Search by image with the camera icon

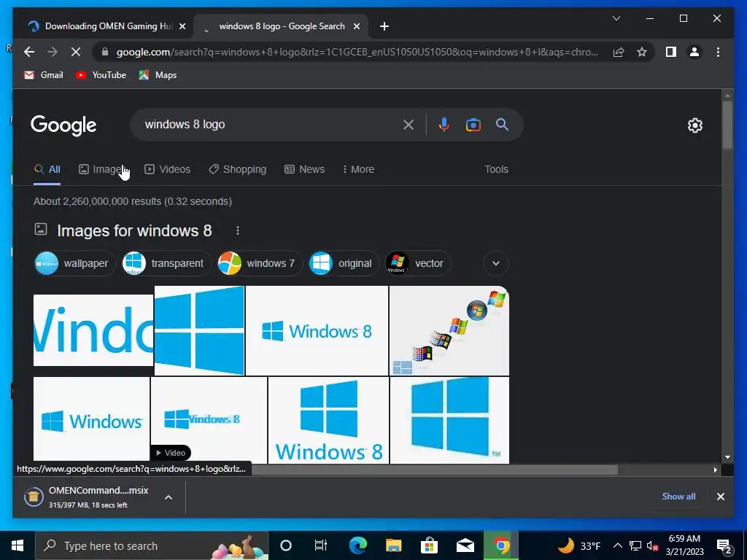point(473,125)
